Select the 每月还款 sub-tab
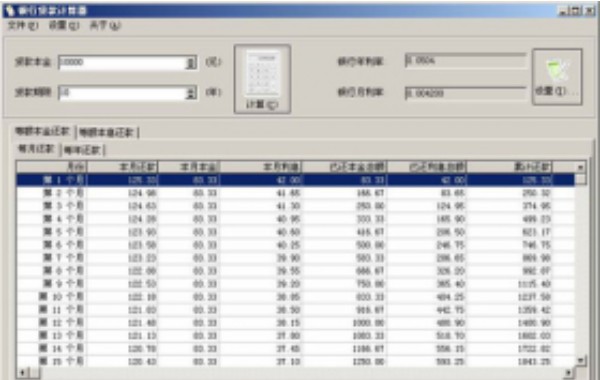The image size is (600, 380). pyautogui.click(x=36, y=148)
